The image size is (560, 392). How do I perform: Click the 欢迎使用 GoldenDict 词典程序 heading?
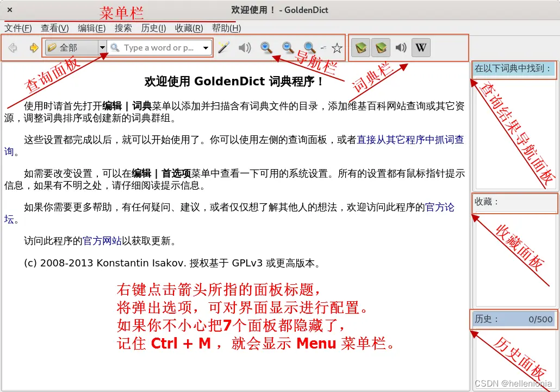click(x=234, y=82)
